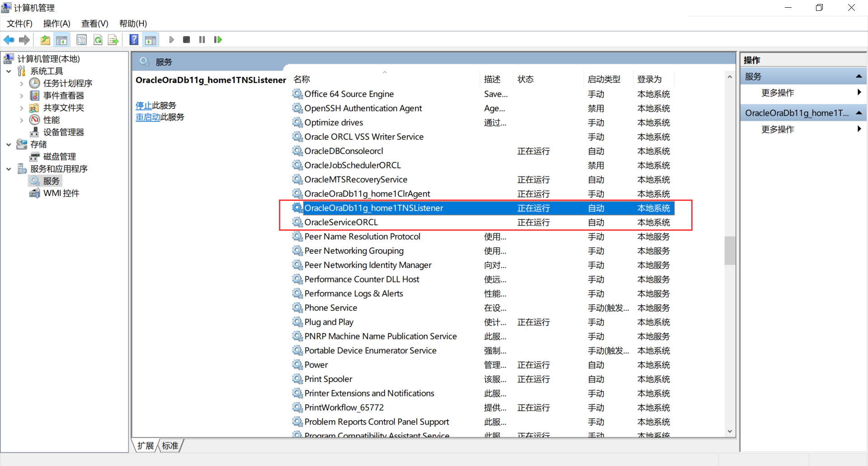
Task: Select 任务计划程序 in the tree
Action: click(67, 83)
